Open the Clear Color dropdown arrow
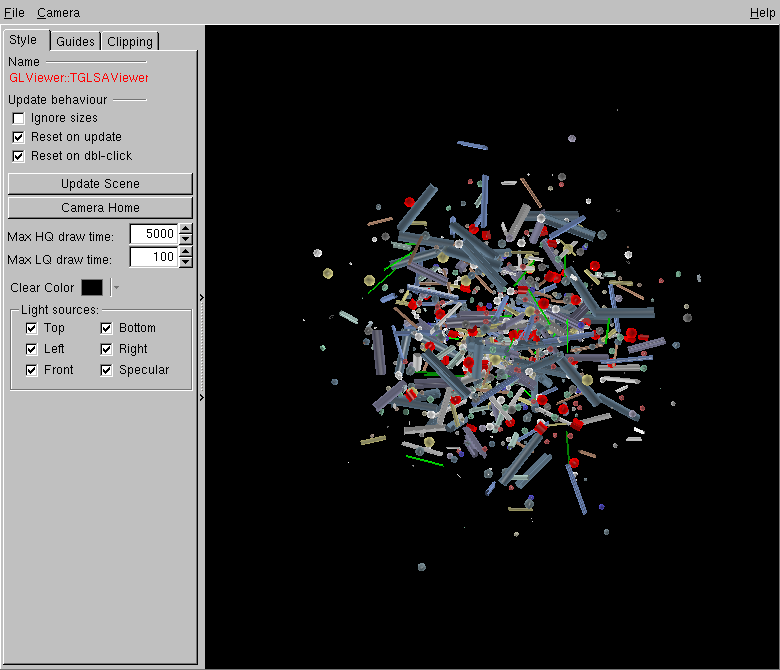This screenshot has height=670, width=780. click(116, 288)
